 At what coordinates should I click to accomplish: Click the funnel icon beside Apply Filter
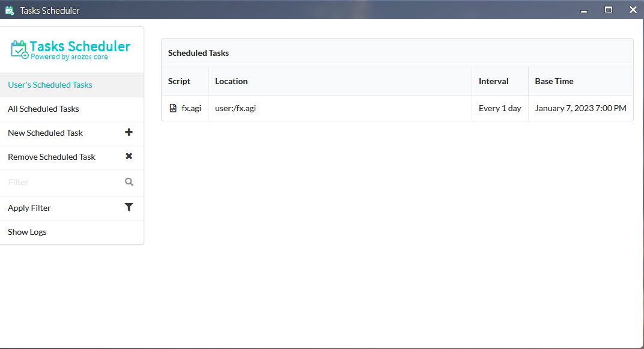[129, 207]
